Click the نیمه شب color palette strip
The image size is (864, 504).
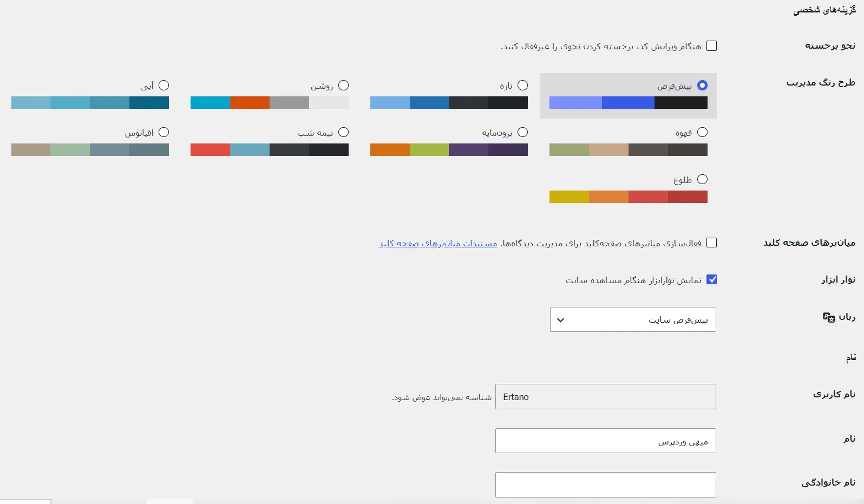[270, 150]
